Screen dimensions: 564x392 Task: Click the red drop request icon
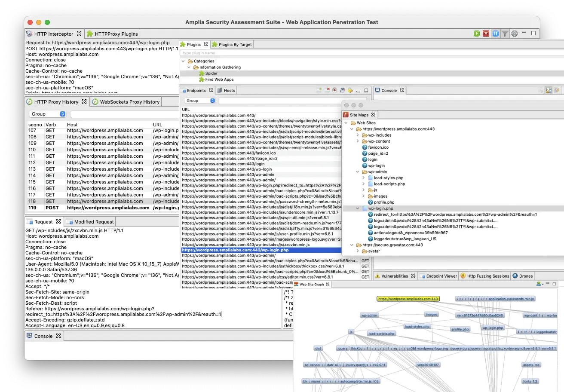[486, 34]
